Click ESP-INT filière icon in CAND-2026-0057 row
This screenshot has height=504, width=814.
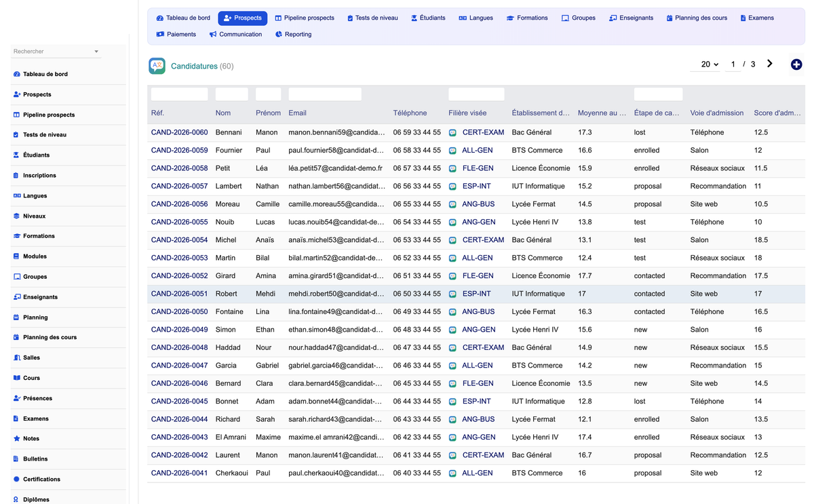[x=452, y=187]
